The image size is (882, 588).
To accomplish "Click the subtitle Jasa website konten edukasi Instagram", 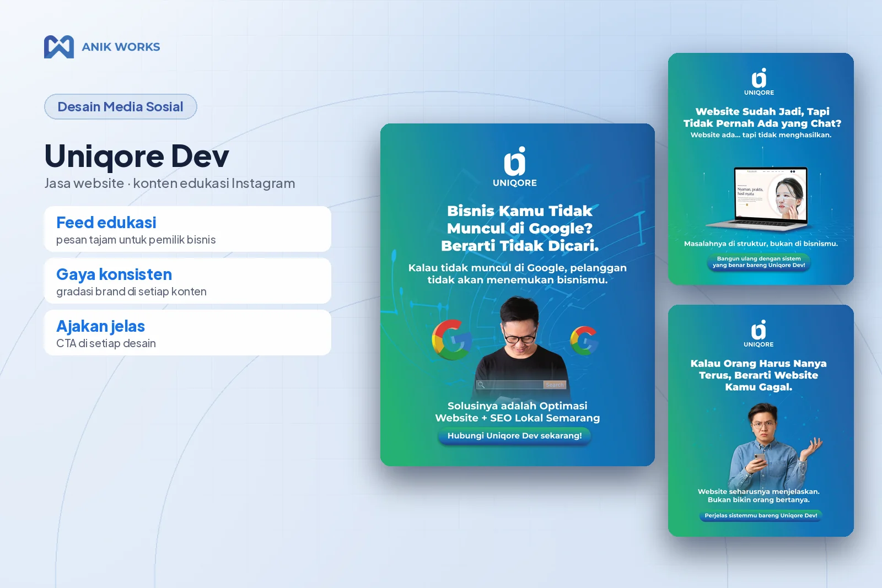I will [x=170, y=183].
